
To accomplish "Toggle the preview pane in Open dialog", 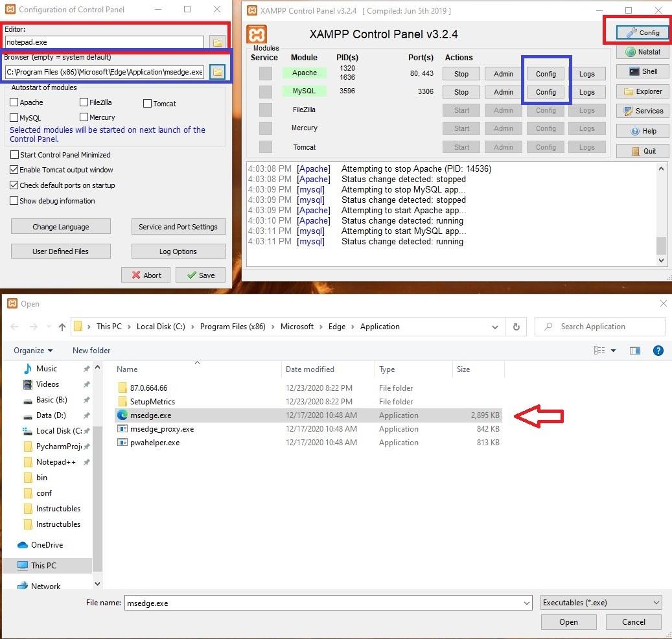I will [x=634, y=351].
